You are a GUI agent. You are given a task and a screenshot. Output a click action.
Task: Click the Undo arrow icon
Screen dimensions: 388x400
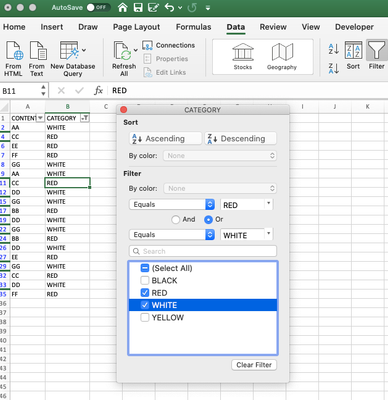(169, 7)
